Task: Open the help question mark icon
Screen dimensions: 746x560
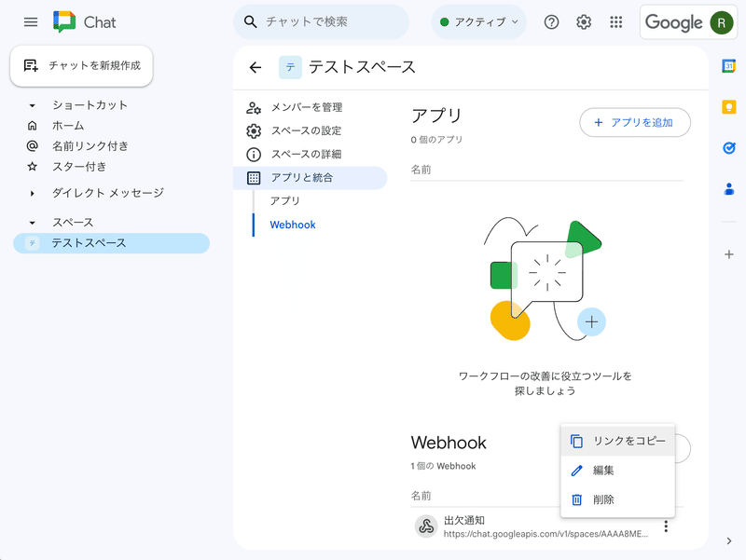Action: (x=551, y=21)
